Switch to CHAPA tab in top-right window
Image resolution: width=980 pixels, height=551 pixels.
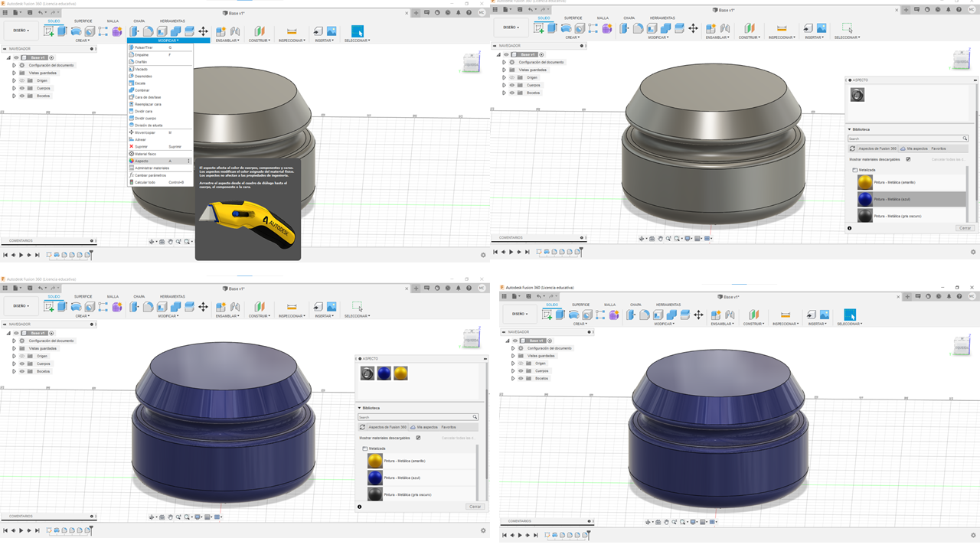pos(629,18)
